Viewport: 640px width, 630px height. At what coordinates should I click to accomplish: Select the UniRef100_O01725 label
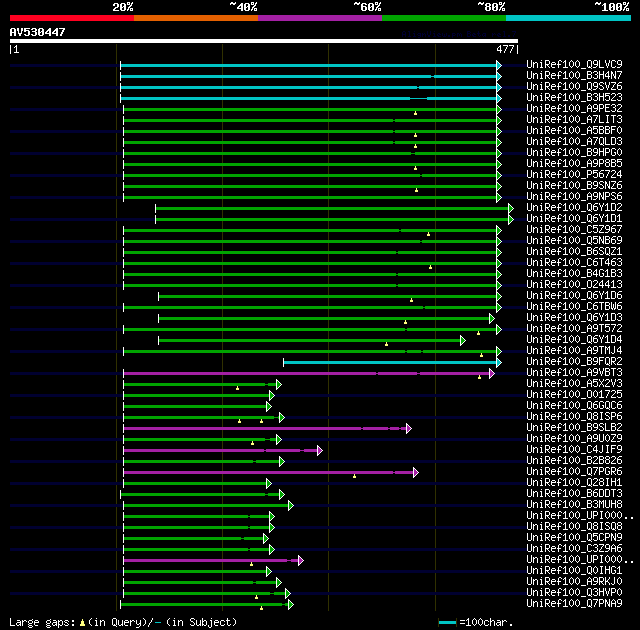click(x=574, y=395)
